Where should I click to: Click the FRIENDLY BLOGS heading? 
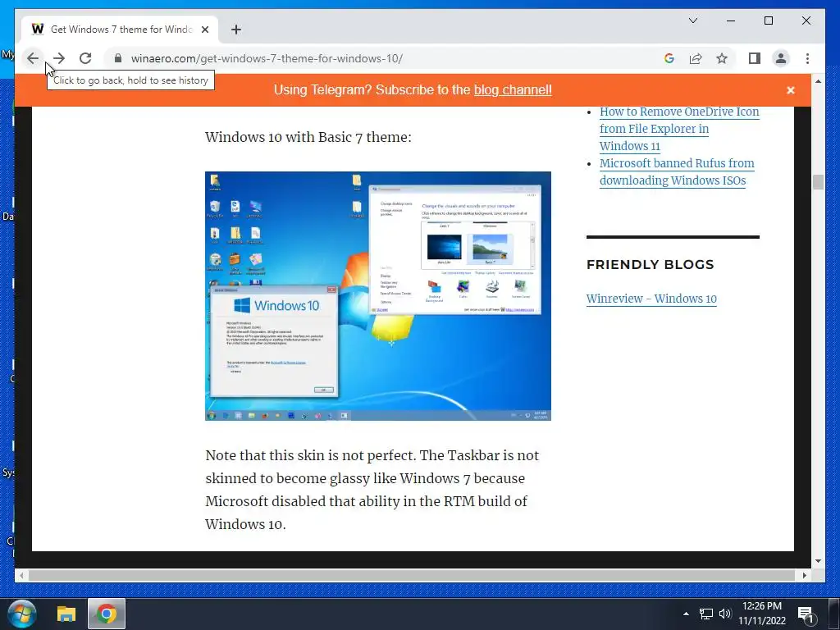[650, 265]
